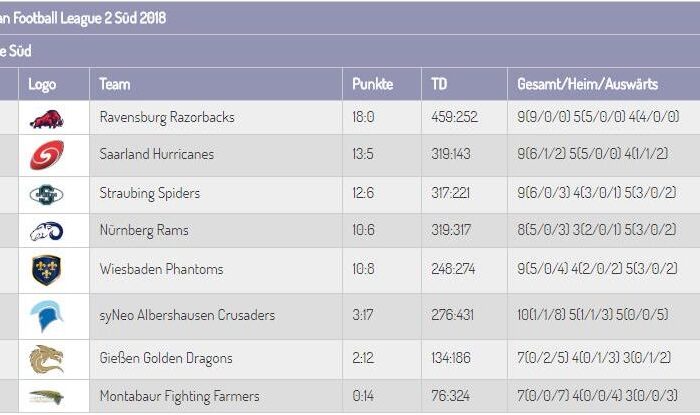Click the Team column header
The width and height of the screenshot is (700, 415).
pyautogui.click(x=115, y=85)
